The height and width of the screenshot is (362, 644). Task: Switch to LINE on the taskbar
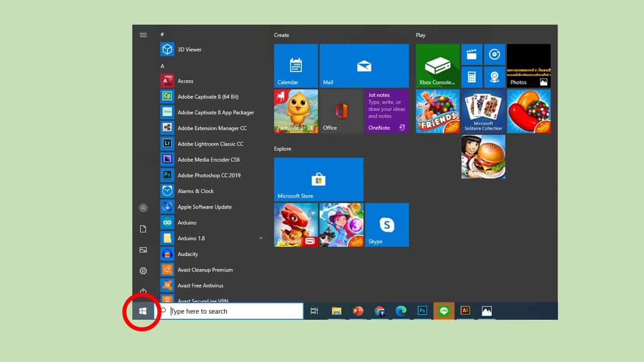[x=444, y=311]
